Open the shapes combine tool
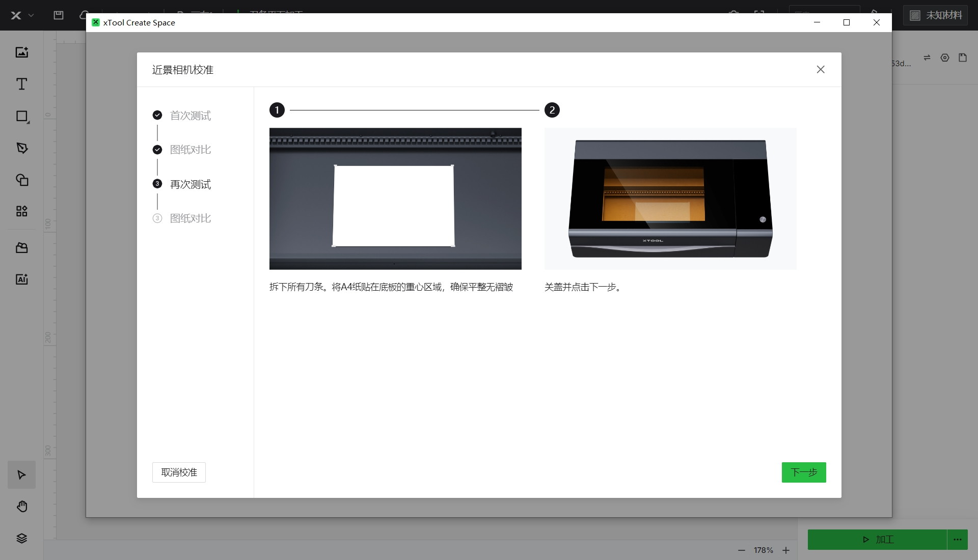 click(x=21, y=180)
